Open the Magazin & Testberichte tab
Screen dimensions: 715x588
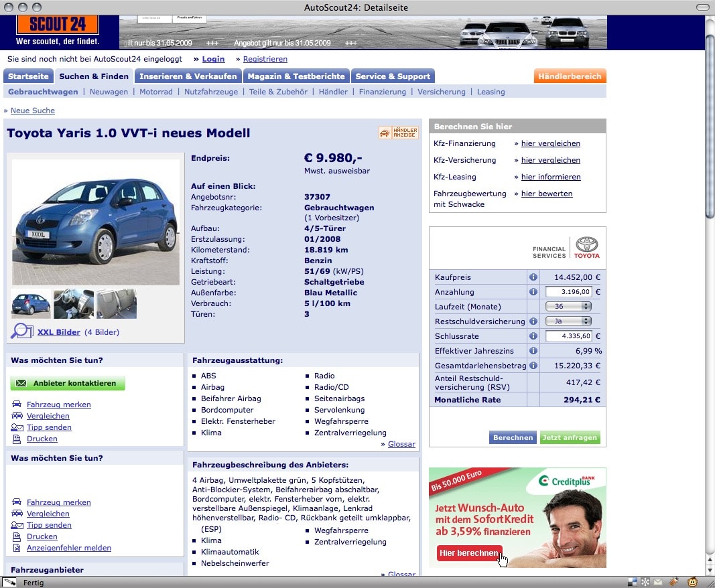click(296, 76)
